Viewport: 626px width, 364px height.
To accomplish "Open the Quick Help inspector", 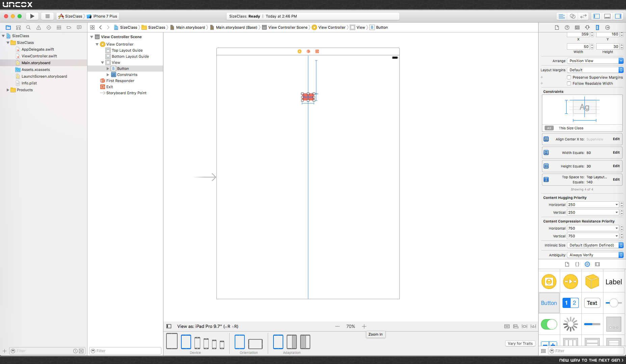I will pyautogui.click(x=567, y=27).
